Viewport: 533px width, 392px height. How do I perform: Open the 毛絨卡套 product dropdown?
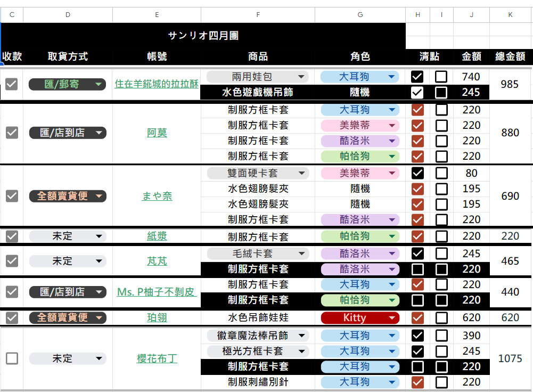coord(258,254)
